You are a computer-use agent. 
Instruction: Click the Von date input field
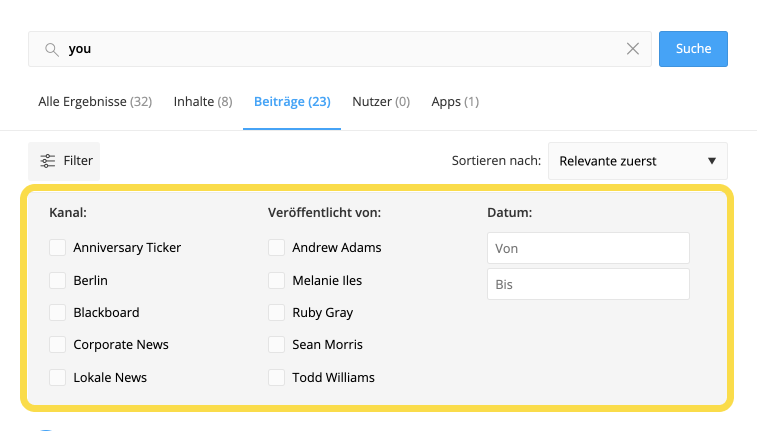coord(588,248)
